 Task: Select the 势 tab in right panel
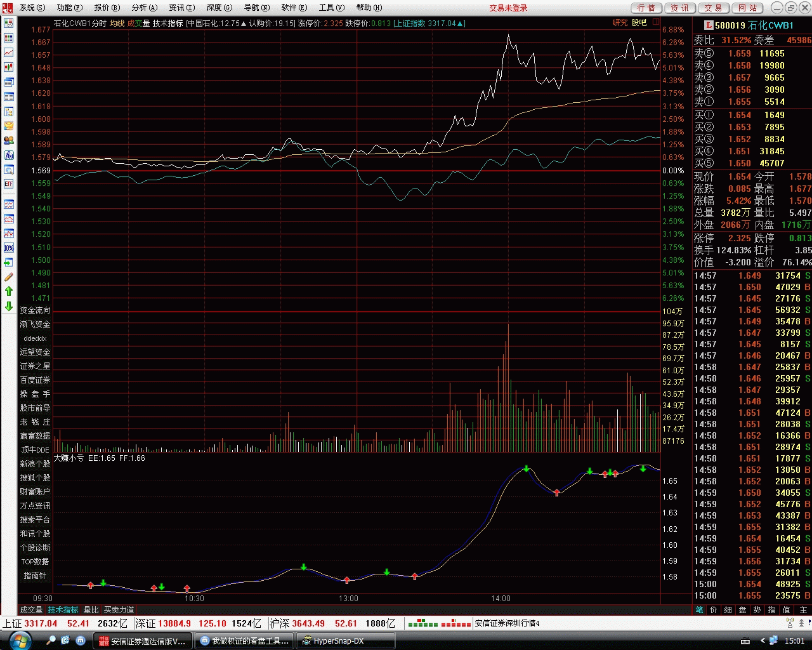coord(757,609)
